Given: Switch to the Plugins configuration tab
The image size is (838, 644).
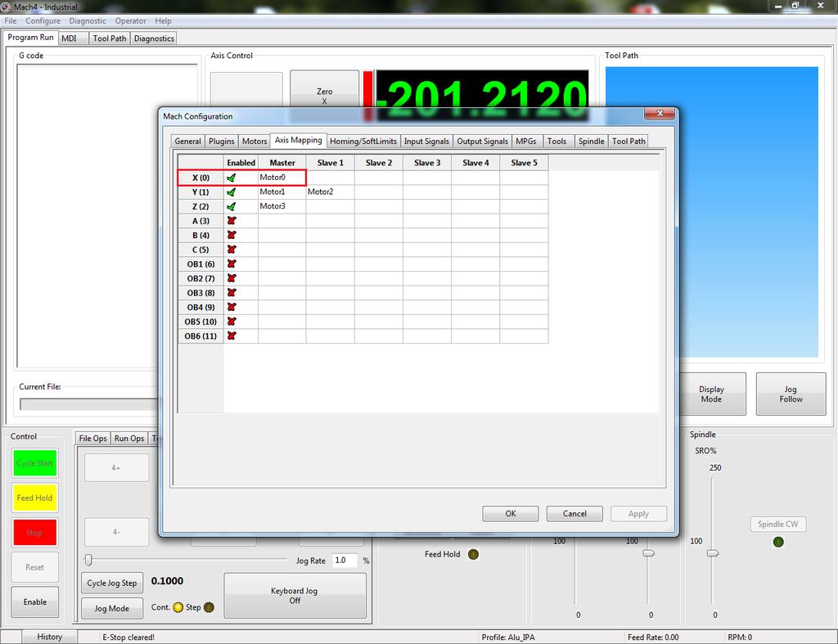Looking at the screenshot, I should [x=221, y=141].
